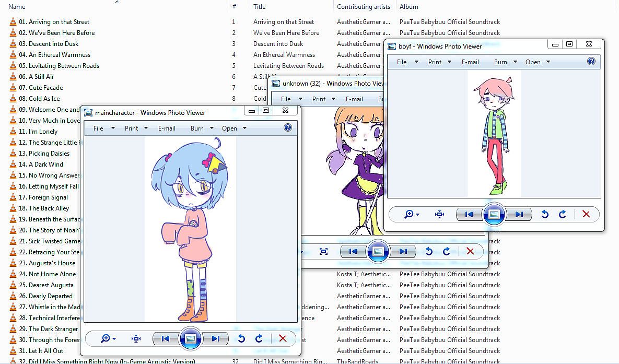Select track 05. Levitating Between Roads
Screen dimensions: 619x364
pyautogui.click(x=59, y=66)
